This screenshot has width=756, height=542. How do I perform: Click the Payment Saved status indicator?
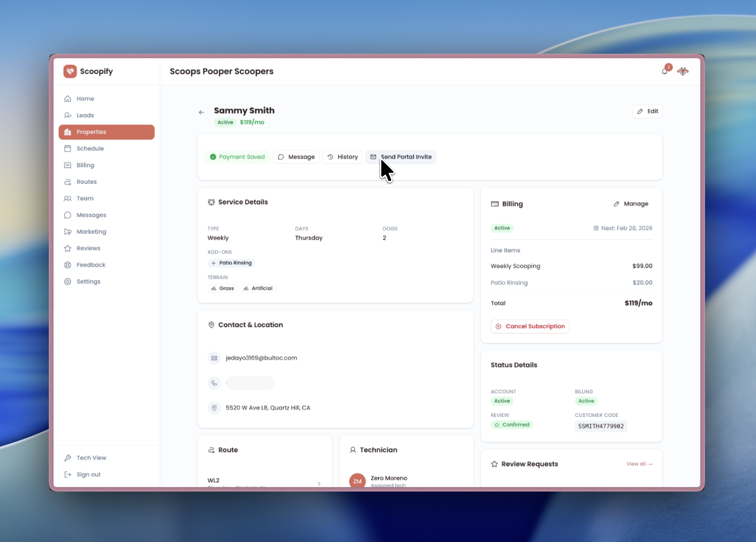point(237,156)
